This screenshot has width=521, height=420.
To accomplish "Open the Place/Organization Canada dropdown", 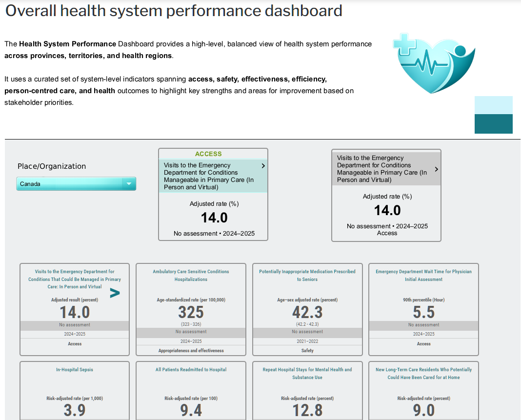I will click(76, 184).
